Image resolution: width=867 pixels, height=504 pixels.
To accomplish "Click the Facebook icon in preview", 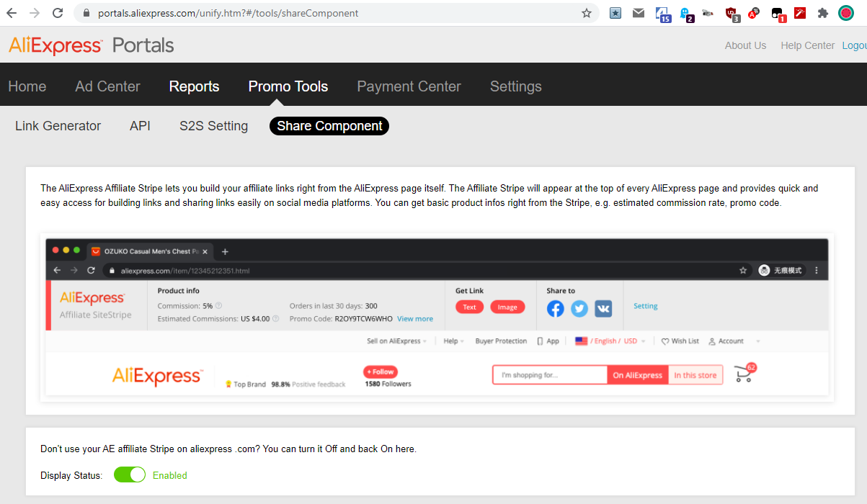I will 555,309.
